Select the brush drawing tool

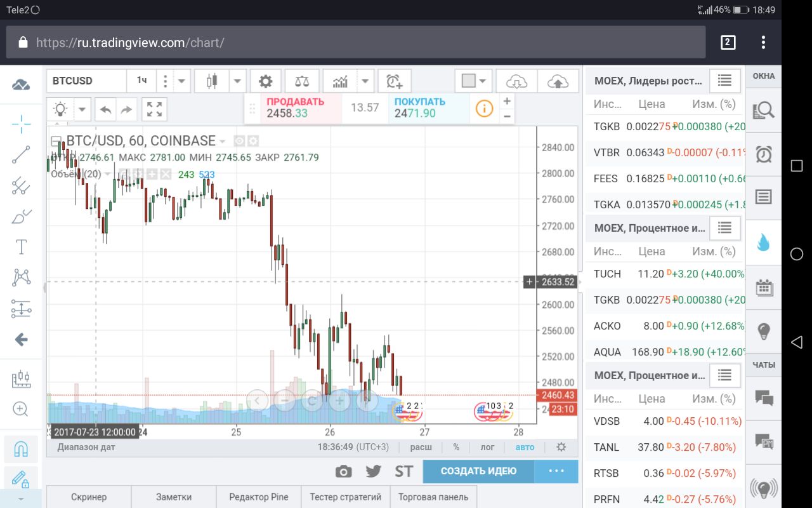point(21,217)
